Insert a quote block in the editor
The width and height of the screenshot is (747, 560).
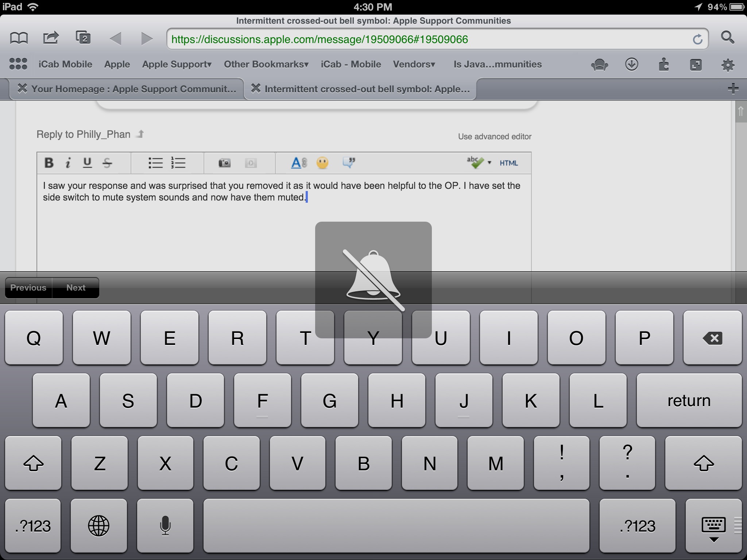(349, 163)
